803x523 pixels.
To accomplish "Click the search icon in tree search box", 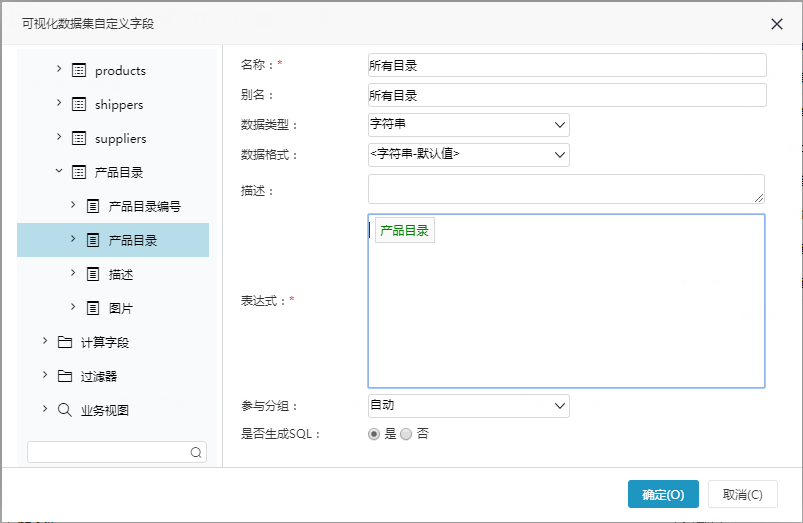I will [196, 452].
